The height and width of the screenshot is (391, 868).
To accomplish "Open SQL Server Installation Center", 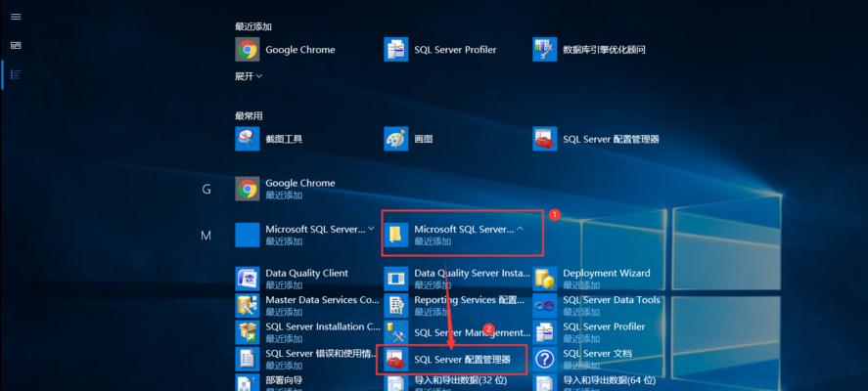I will (308, 331).
